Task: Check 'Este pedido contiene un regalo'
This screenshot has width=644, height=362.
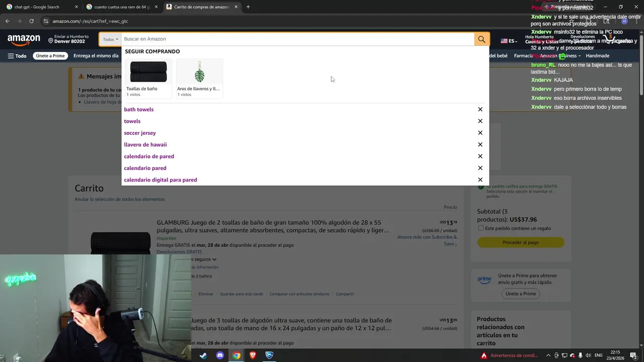Action: click(x=480, y=228)
